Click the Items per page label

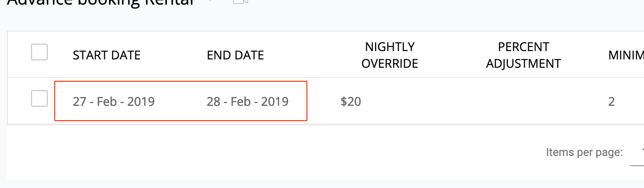[584, 152]
